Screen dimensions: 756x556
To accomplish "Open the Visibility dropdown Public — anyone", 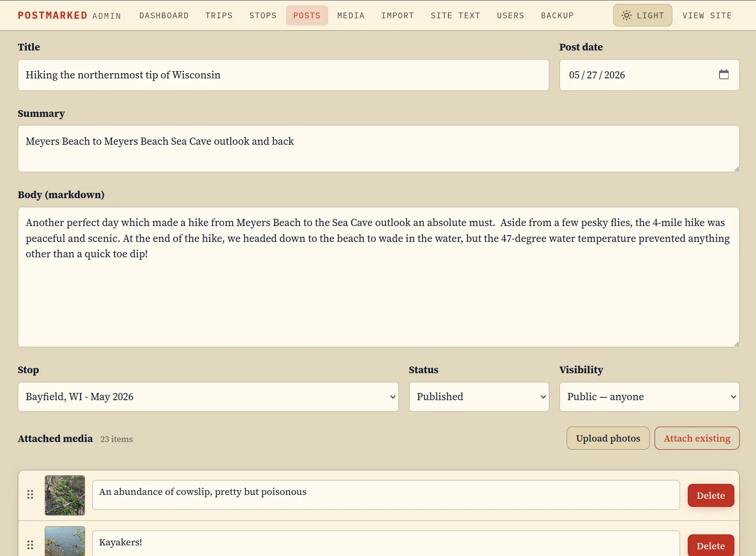I will [649, 397].
